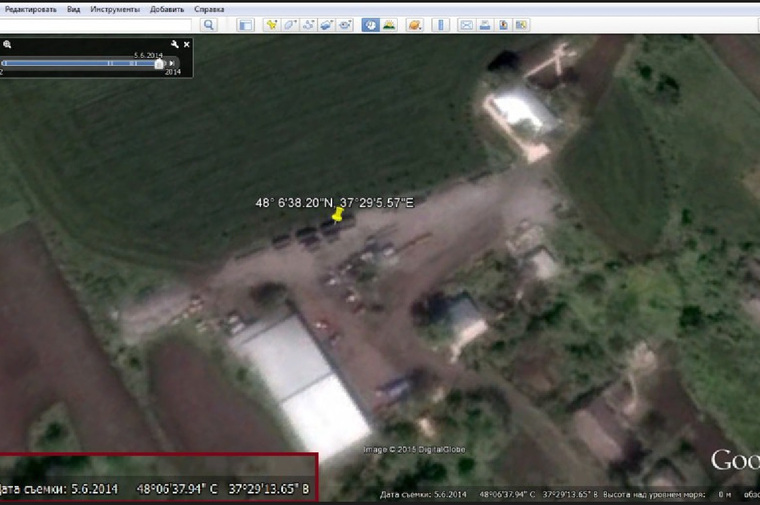Select the ruler measurement tool
Screen dimensions: 760x505
point(441,25)
